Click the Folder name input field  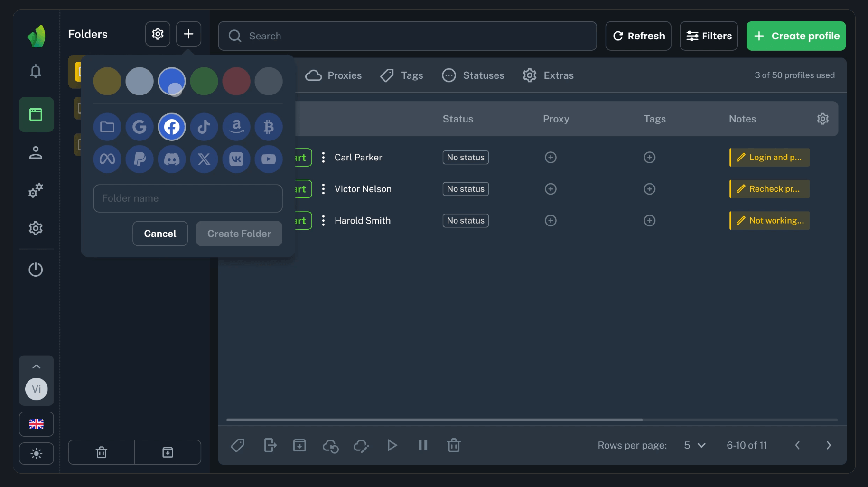tap(188, 198)
